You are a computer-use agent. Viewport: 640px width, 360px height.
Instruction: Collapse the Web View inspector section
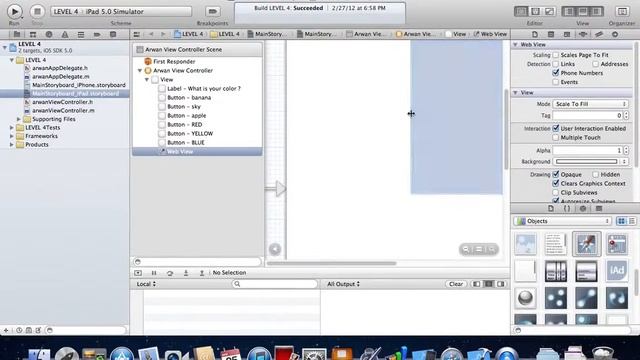(516, 44)
